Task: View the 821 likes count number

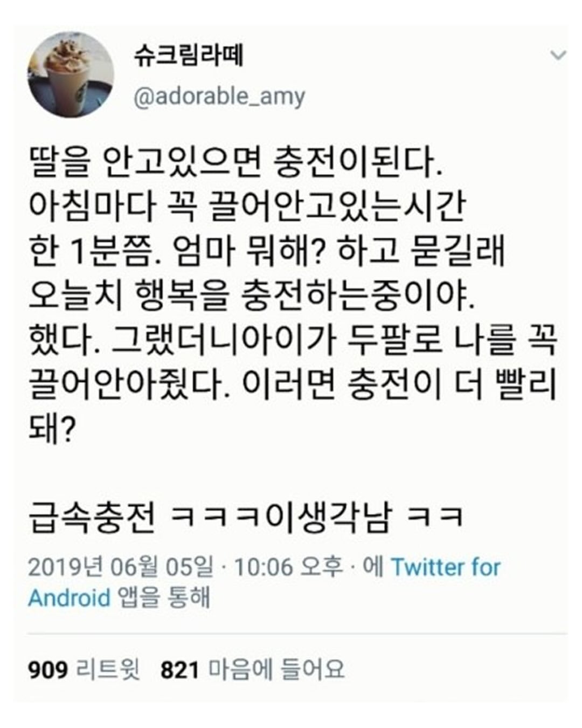Action: coord(180,670)
